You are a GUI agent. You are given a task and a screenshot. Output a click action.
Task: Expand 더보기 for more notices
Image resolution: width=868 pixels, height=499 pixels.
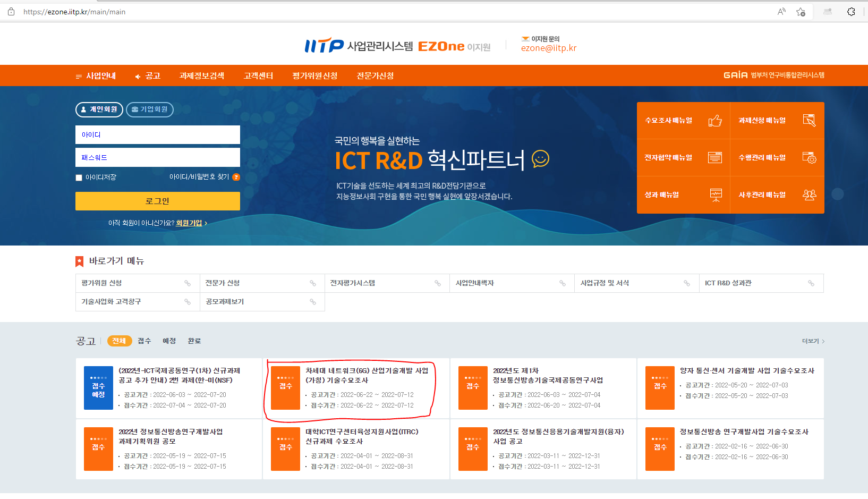813,341
